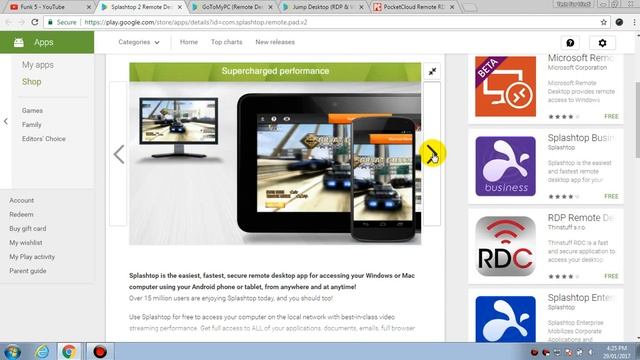
Task: Open New releases
Action: [x=275, y=42]
